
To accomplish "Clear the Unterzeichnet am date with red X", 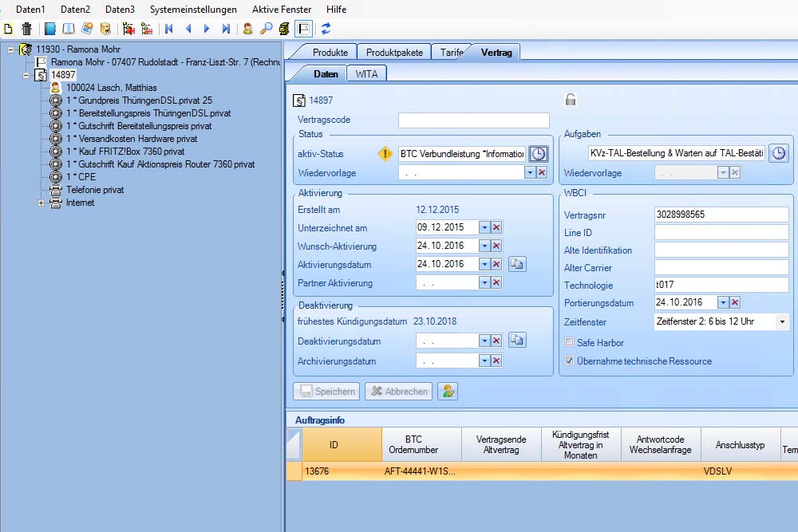I will point(496,228).
